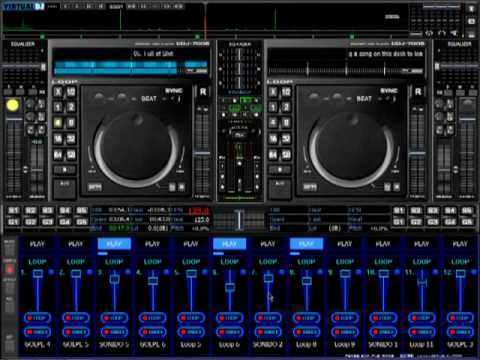Screen dimensions: 480x360
Task: Set a 1-beat loop on the left deck
Action: (x=58, y=107)
